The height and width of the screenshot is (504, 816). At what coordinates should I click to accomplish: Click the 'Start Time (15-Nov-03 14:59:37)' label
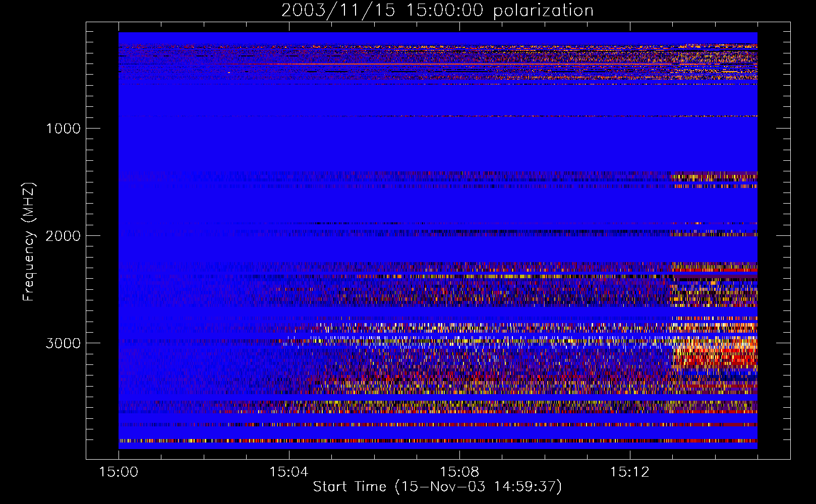click(x=437, y=487)
